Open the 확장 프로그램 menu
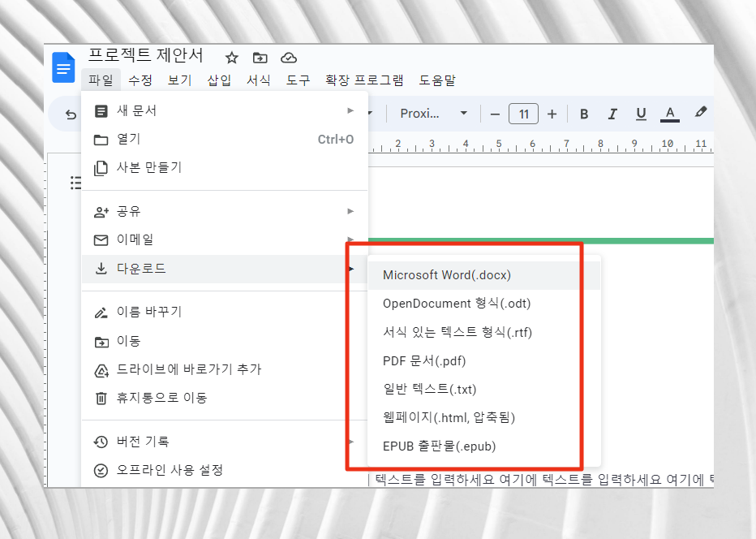756x539 pixels. pos(364,80)
